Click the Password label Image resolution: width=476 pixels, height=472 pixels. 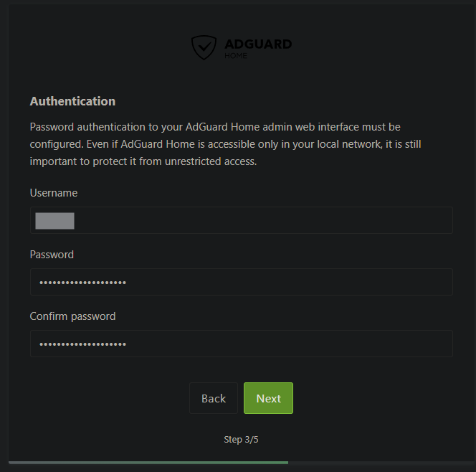[x=52, y=255]
